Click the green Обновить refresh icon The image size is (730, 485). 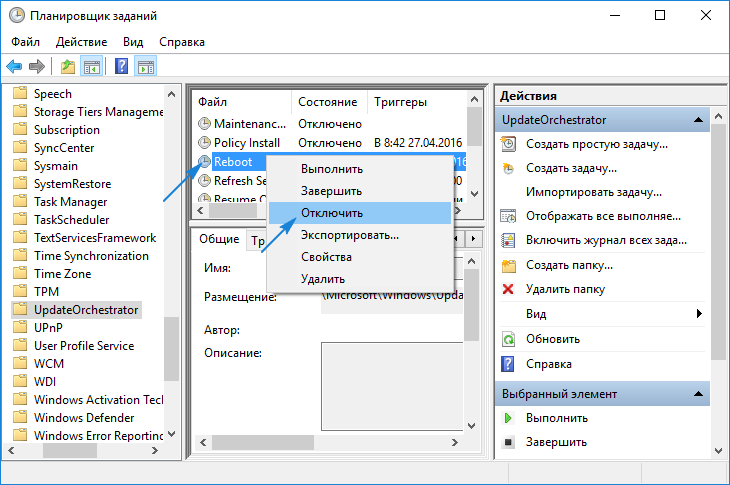[508, 339]
